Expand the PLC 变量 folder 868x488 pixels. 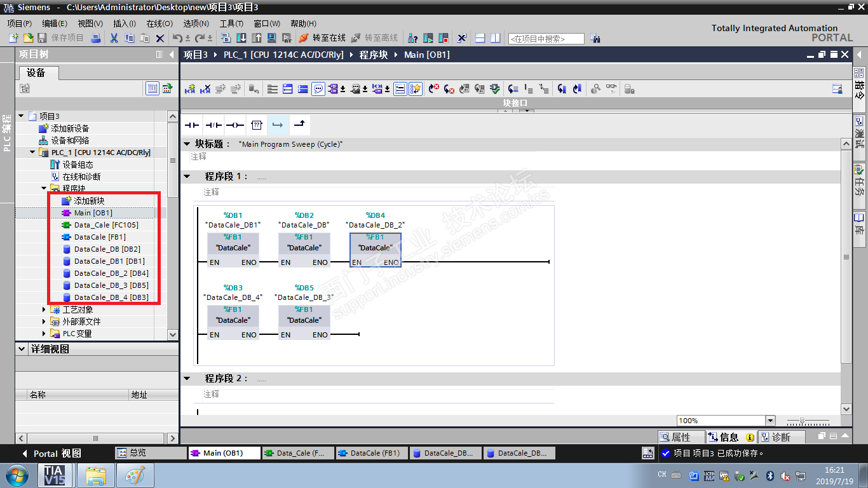[44, 334]
